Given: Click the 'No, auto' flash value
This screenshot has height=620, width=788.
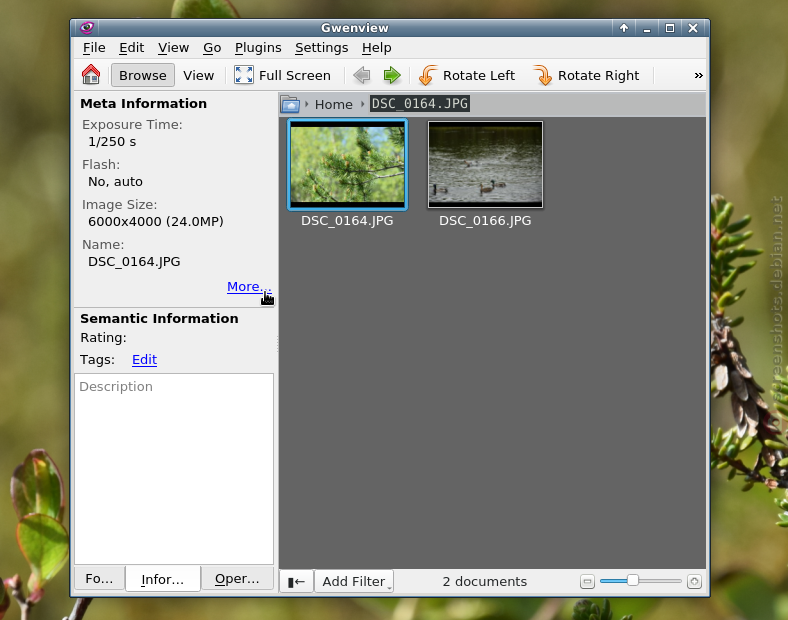Looking at the screenshot, I should [x=115, y=181].
